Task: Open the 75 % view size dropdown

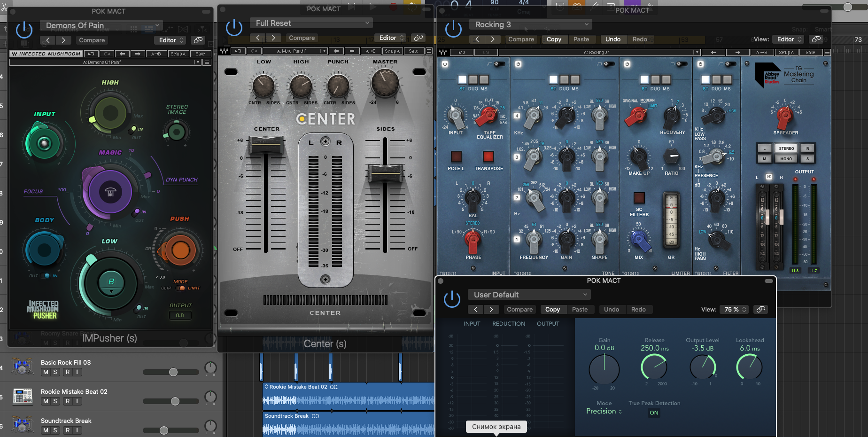Action: point(735,310)
